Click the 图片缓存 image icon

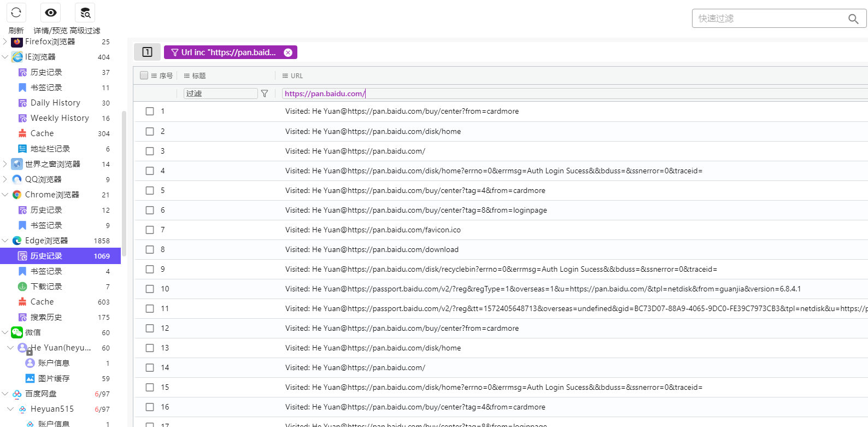30,378
